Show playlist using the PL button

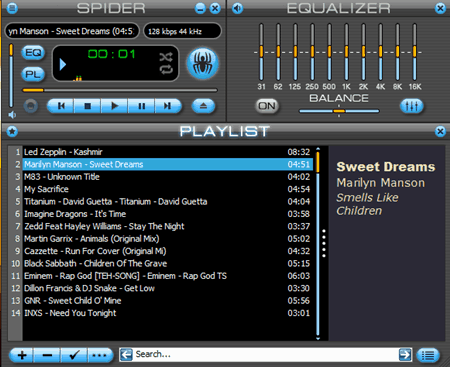[x=33, y=74]
